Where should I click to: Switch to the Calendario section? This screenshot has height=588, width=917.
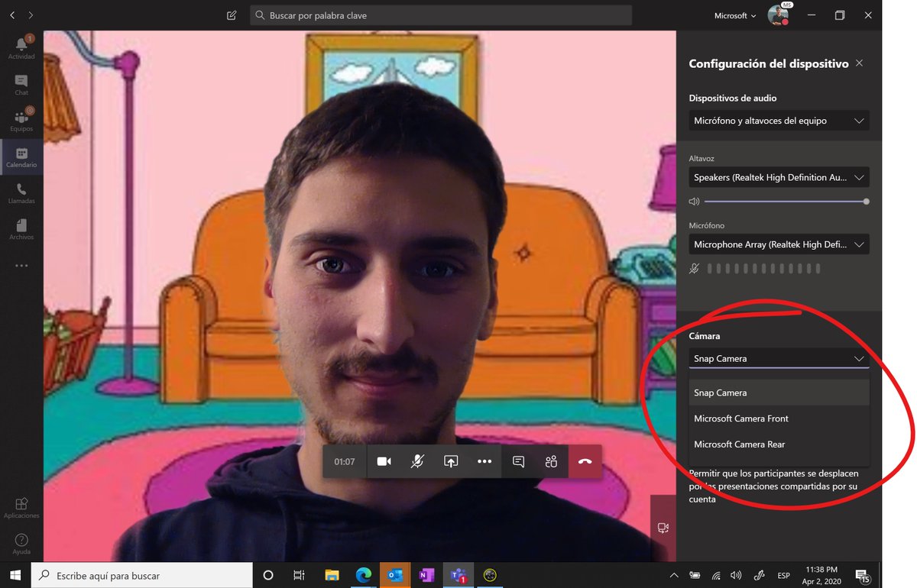(x=21, y=157)
